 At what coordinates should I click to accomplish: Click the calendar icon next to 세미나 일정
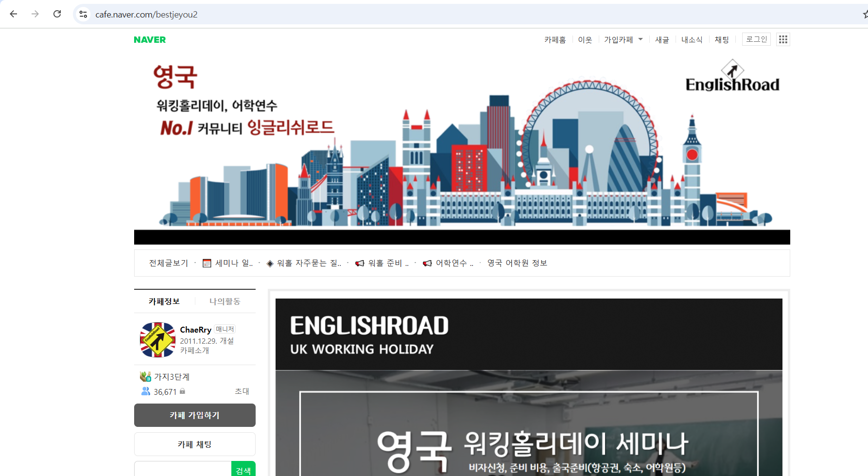coord(206,263)
